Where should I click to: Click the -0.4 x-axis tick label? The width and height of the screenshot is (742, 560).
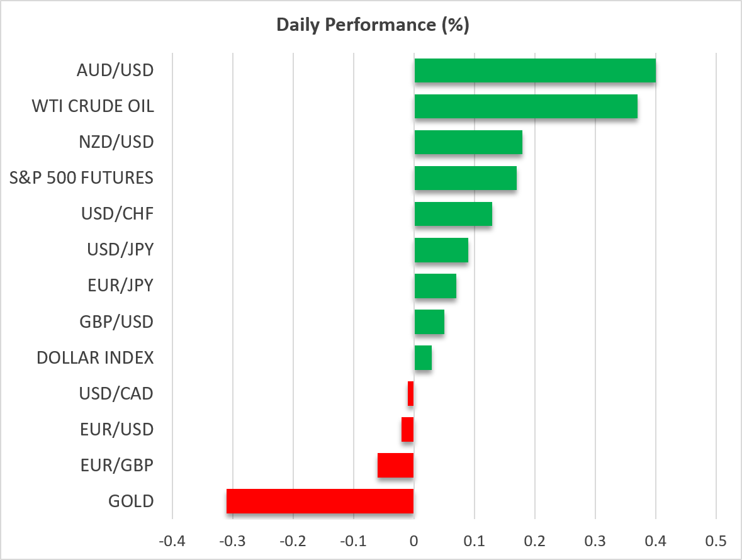tap(172, 541)
